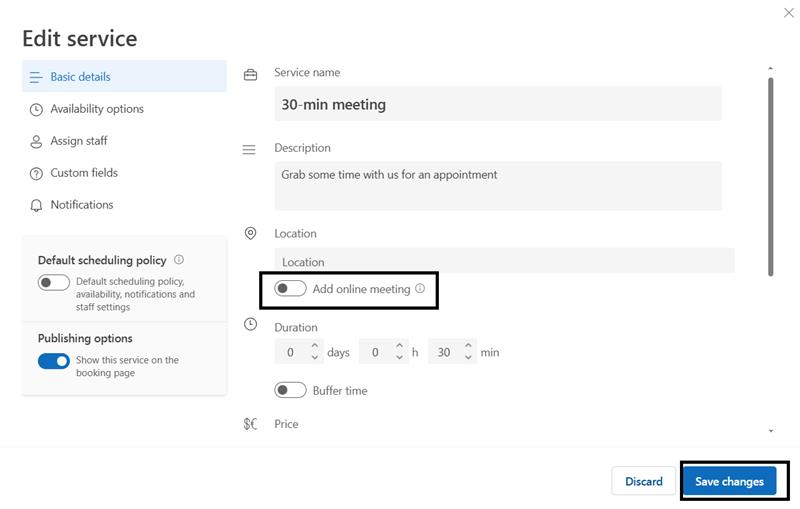Turn off Show this service on booking page

pyautogui.click(x=54, y=361)
